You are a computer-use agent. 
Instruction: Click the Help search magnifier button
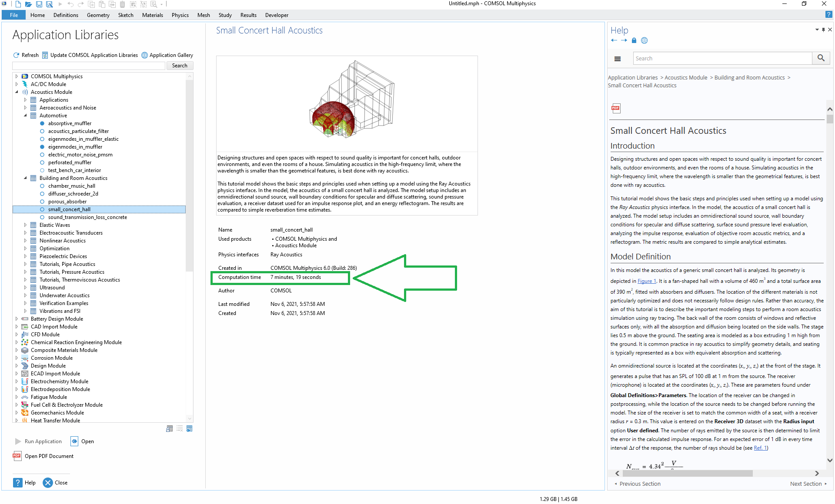pos(821,58)
